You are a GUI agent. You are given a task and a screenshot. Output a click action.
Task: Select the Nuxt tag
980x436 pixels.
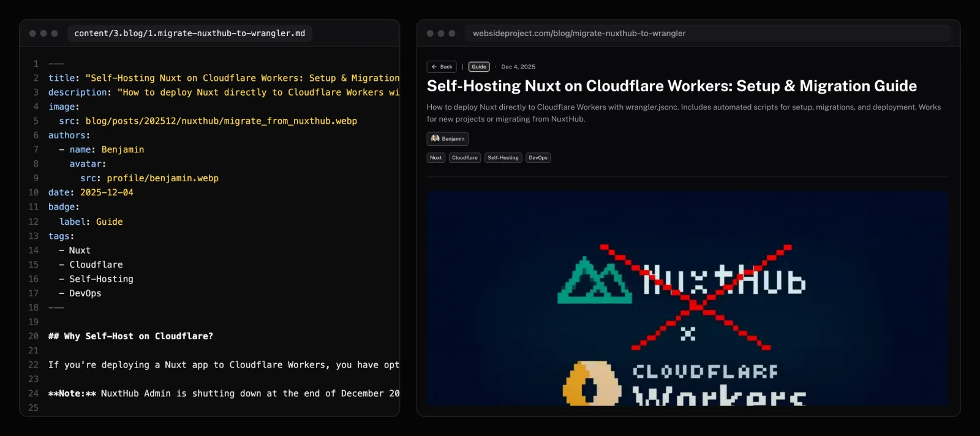click(x=435, y=158)
